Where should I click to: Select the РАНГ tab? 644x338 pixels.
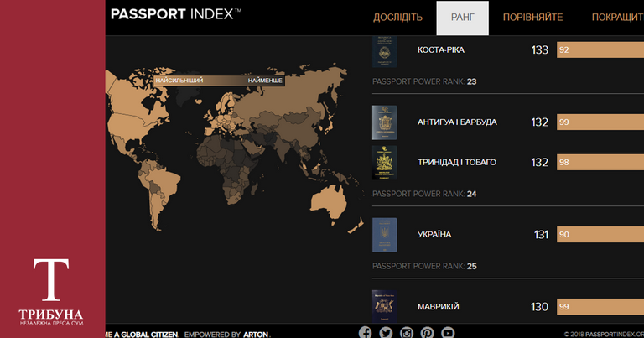click(463, 18)
